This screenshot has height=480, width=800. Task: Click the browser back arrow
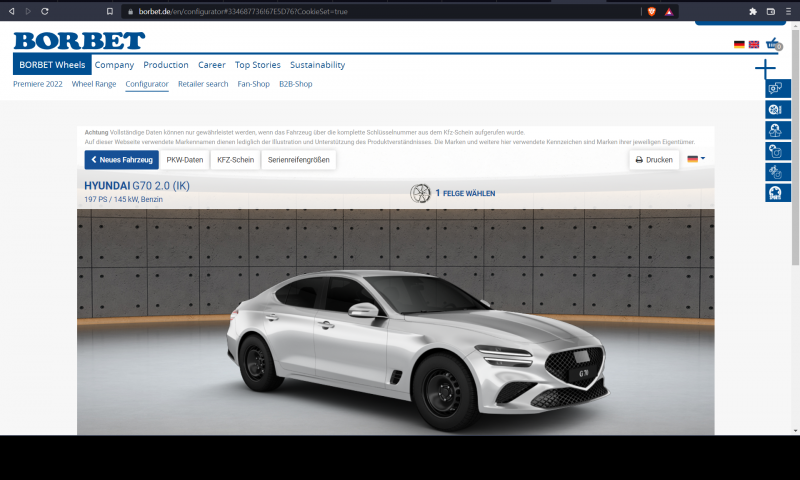[x=11, y=11]
